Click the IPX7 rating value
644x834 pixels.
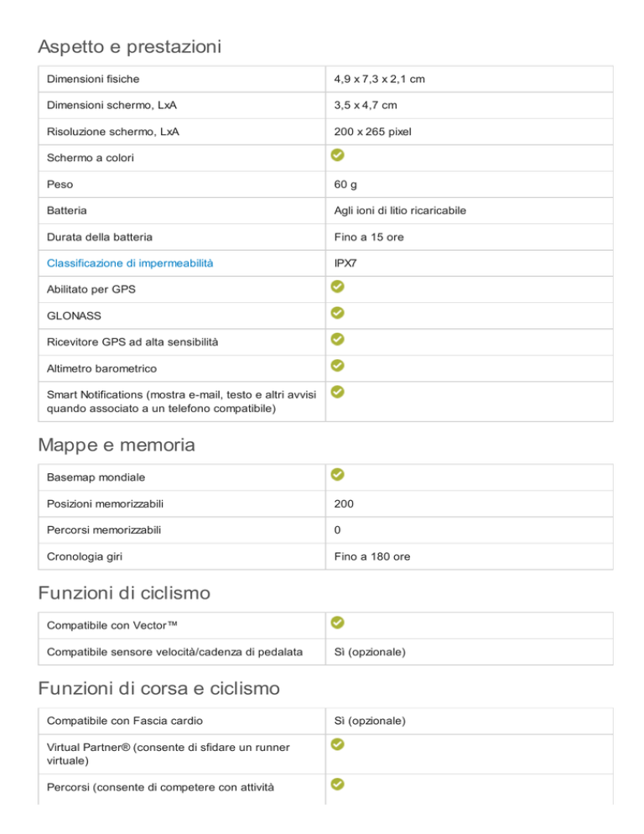(345, 263)
